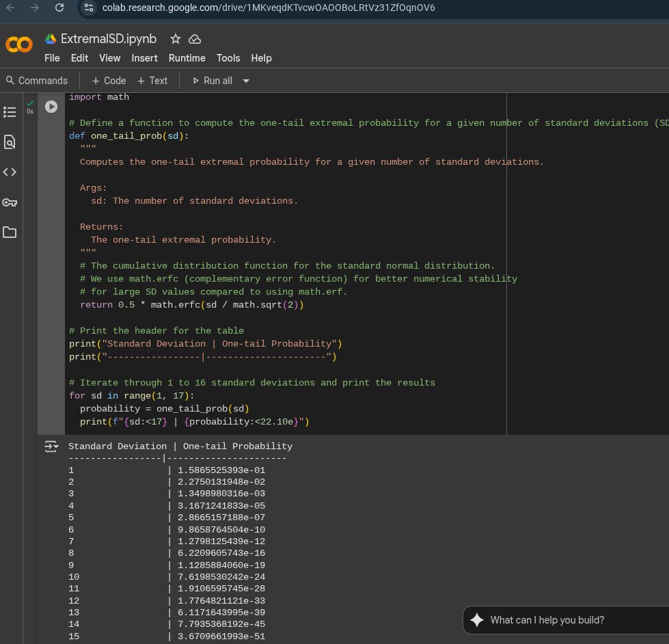This screenshot has height=644, width=669.
Task: Click the 'import math' code line
Action: point(99,97)
